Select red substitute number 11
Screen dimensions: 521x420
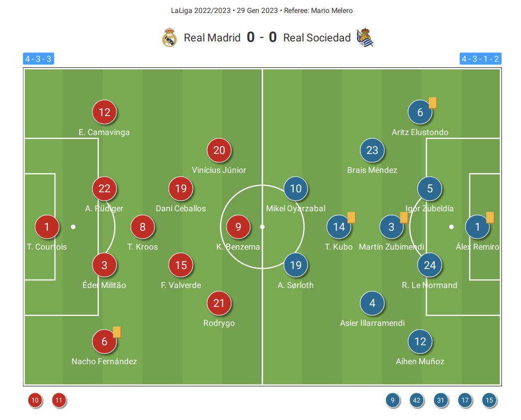pyautogui.click(x=59, y=400)
